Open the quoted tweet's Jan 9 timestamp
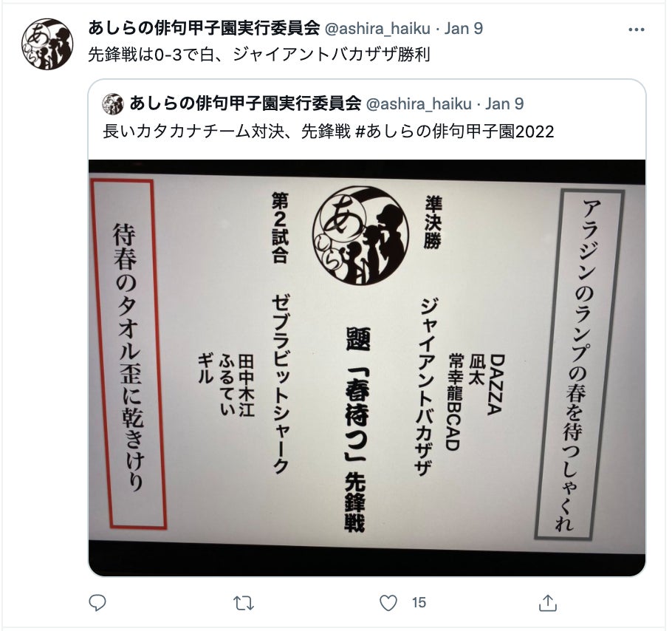The height and width of the screenshot is (631, 672). pyautogui.click(x=504, y=103)
